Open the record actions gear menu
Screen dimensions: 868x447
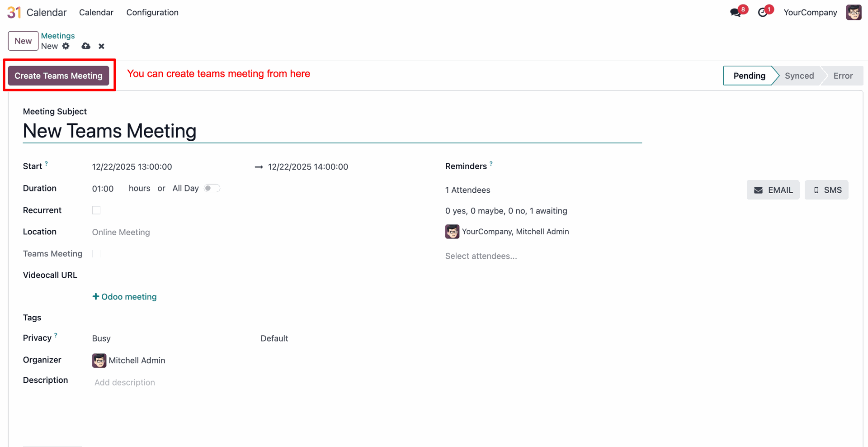66,46
